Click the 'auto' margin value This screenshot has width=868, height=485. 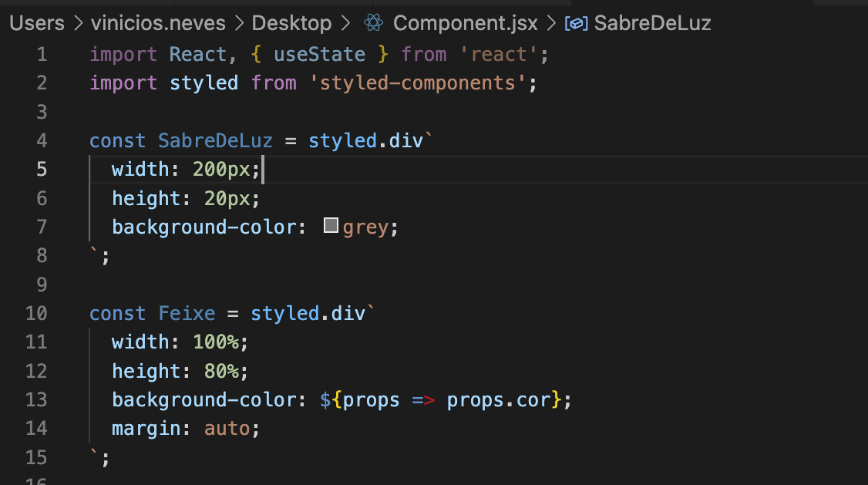[x=227, y=429]
